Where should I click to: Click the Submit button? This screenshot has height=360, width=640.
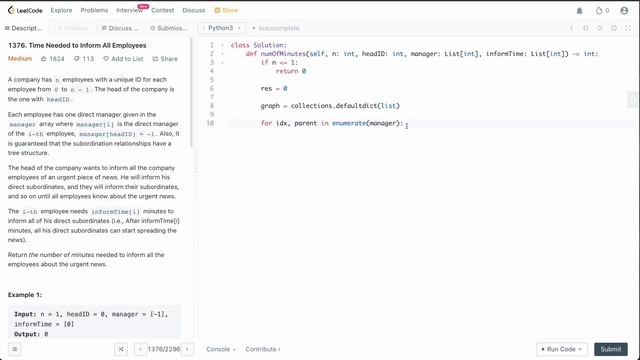(x=611, y=349)
